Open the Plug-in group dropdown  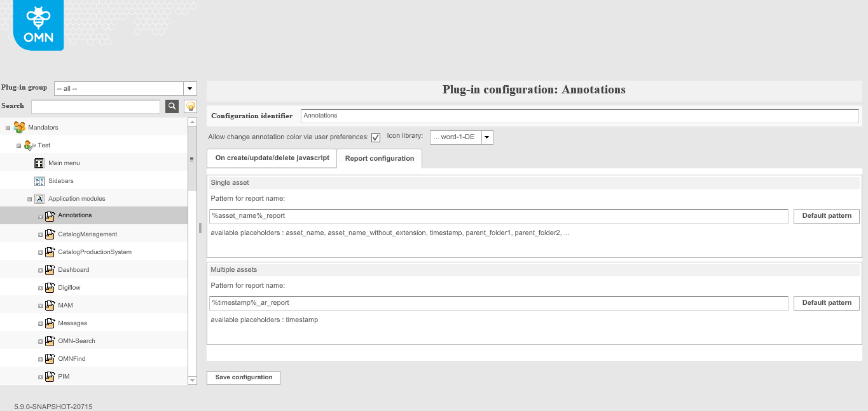(x=189, y=88)
